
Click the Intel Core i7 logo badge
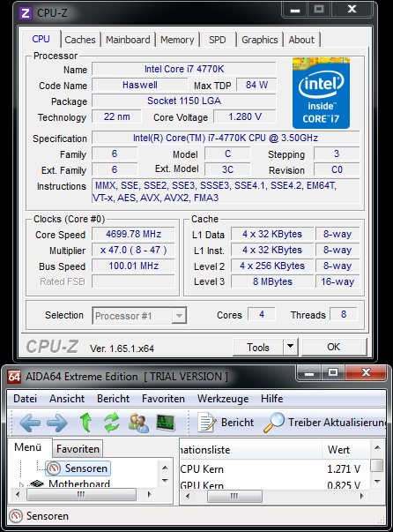tap(321, 93)
